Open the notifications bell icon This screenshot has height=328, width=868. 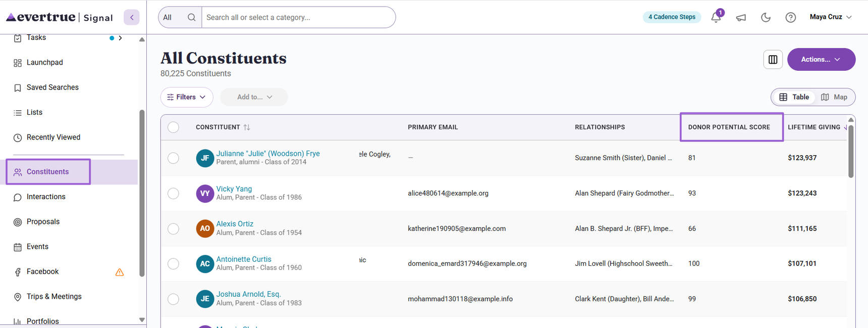717,17
